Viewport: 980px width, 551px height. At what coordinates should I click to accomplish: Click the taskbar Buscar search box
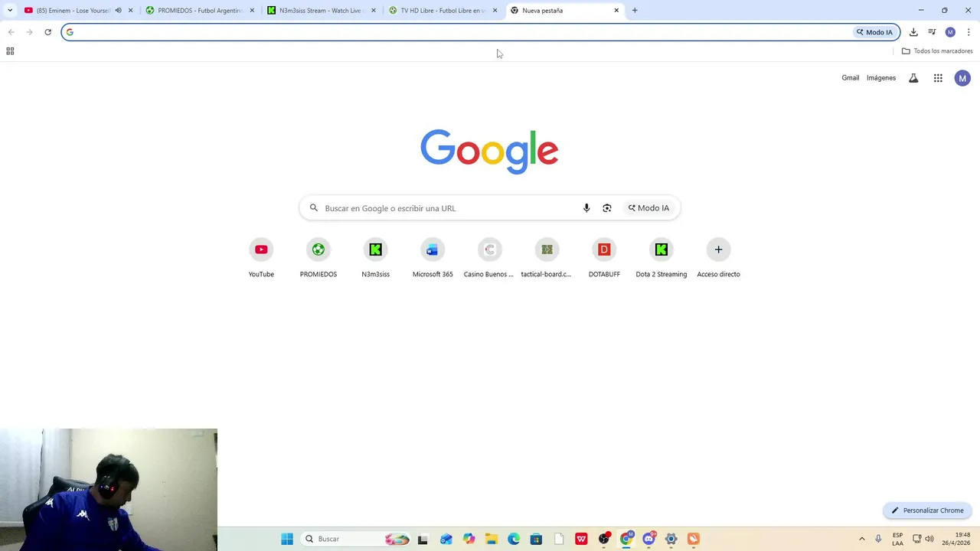356,539
